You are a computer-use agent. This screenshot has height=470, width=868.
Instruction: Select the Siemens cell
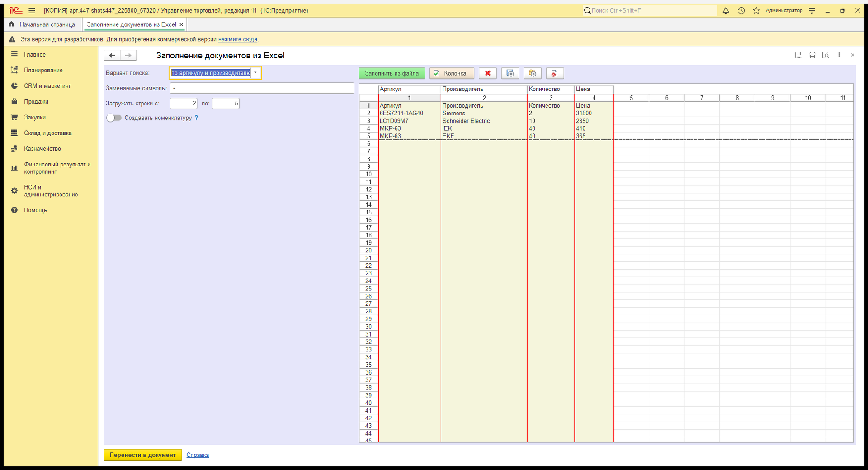(x=484, y=114)
